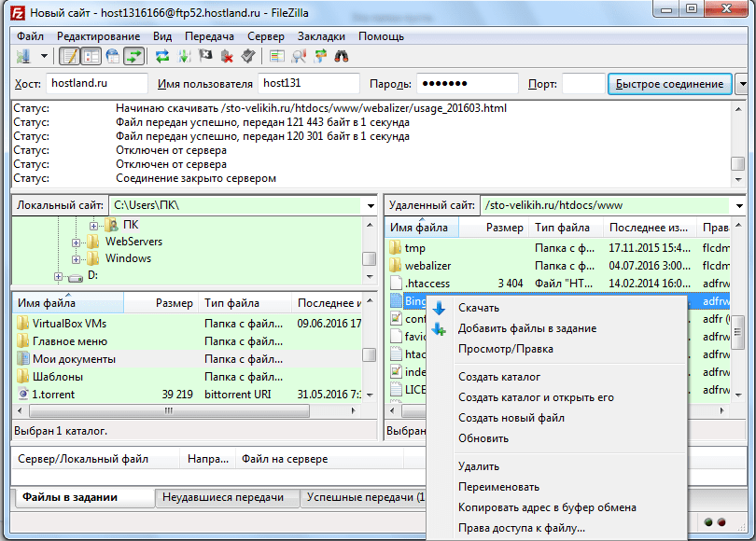756x541 pixels.
Task: Click the Быстрое соединение button
Action: coord(670,84)
